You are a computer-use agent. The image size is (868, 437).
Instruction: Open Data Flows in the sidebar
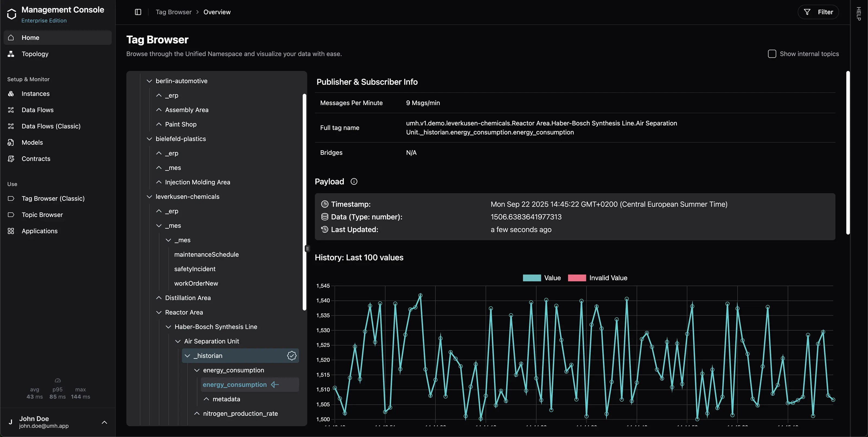pyautogui.click(x=37, y=110)
